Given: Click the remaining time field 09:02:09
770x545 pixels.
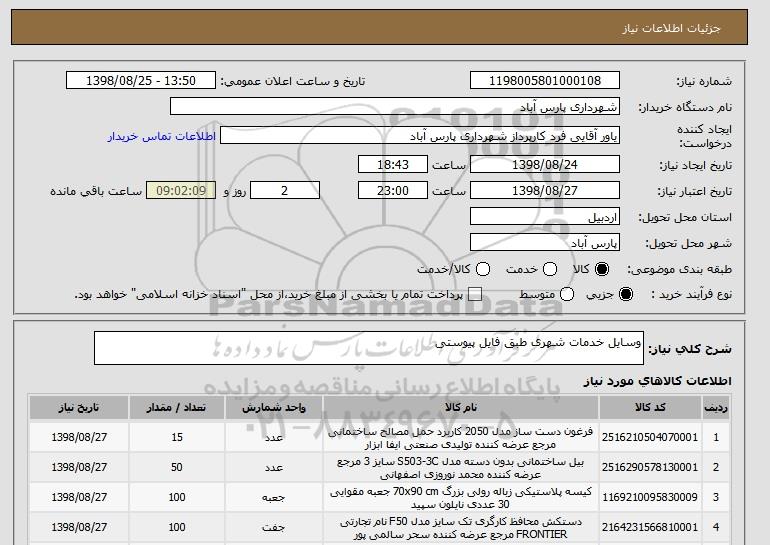Looking at the screenshot, I should (x=181, y=191).
